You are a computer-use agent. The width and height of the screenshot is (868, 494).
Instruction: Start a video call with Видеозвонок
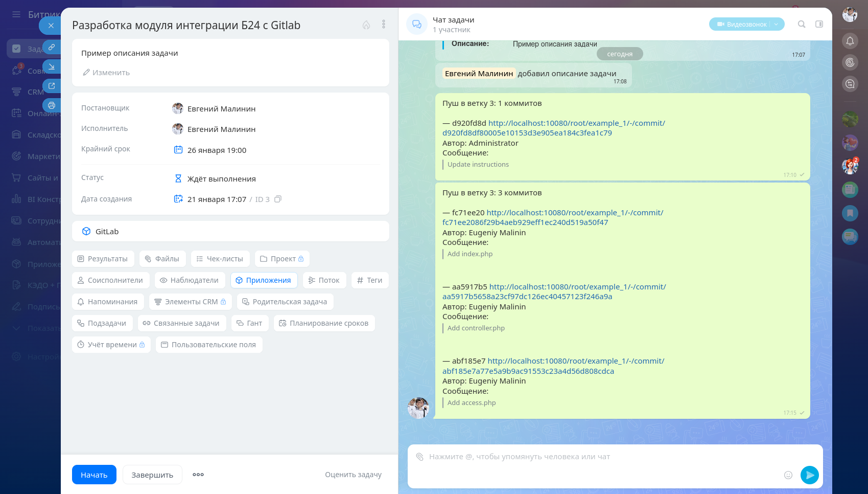pyautogui.click(x=742, y=24)
